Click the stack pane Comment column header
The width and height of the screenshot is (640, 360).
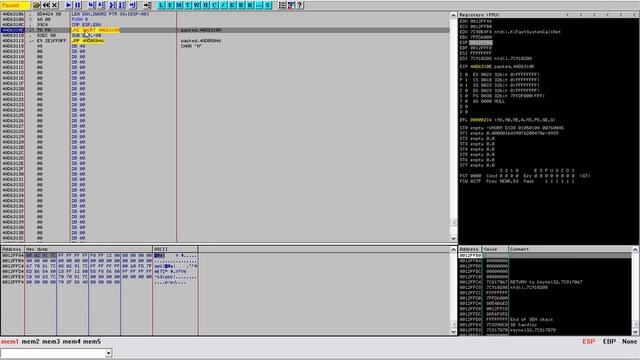570,249
